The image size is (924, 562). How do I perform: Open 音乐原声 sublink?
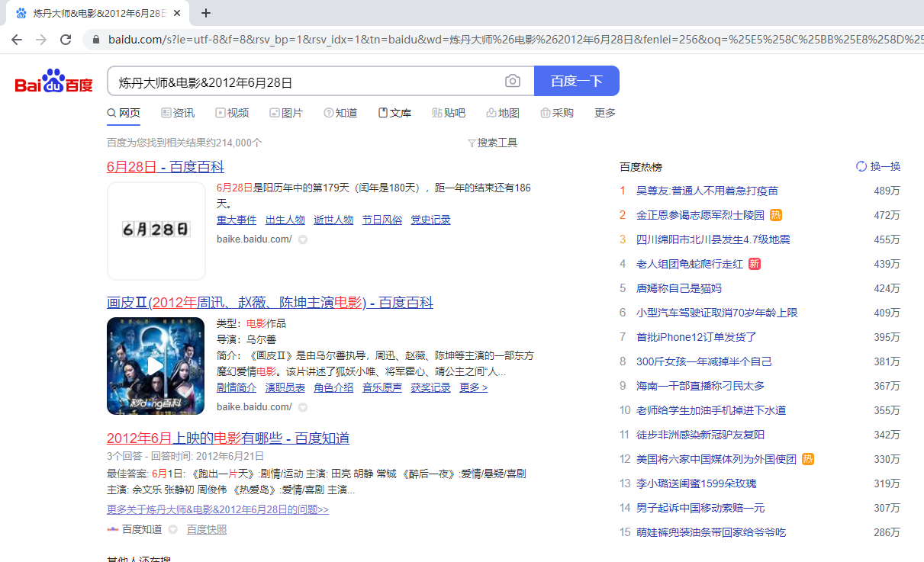tap(382, 387)
